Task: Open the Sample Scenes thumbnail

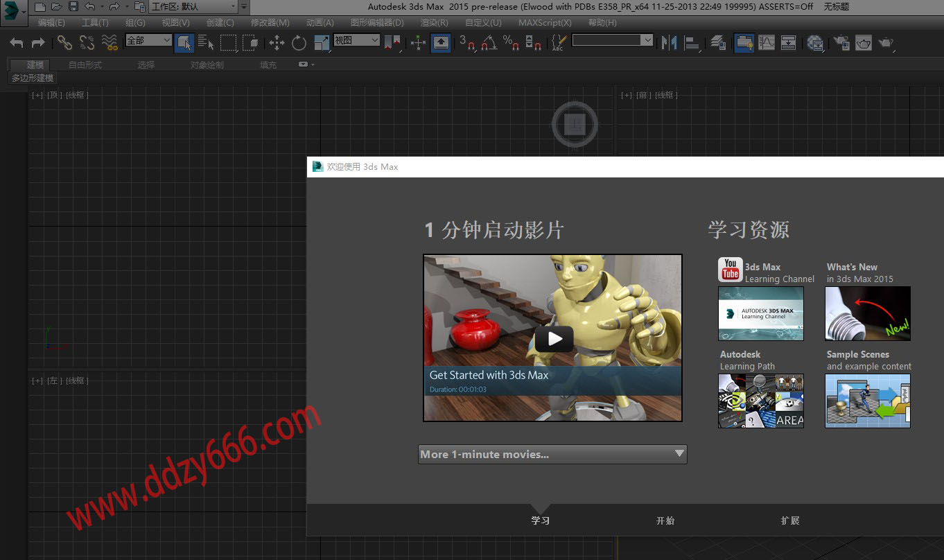Action: (868, 401)
